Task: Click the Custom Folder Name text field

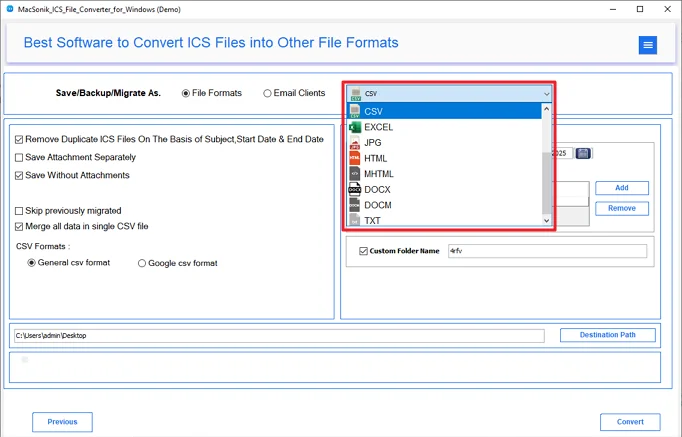Action: pyautogui.click(x=547, y=251)
